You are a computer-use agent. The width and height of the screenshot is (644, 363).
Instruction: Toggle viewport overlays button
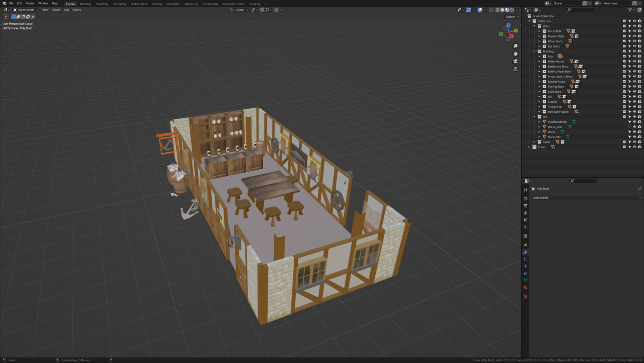pos(480,10)
